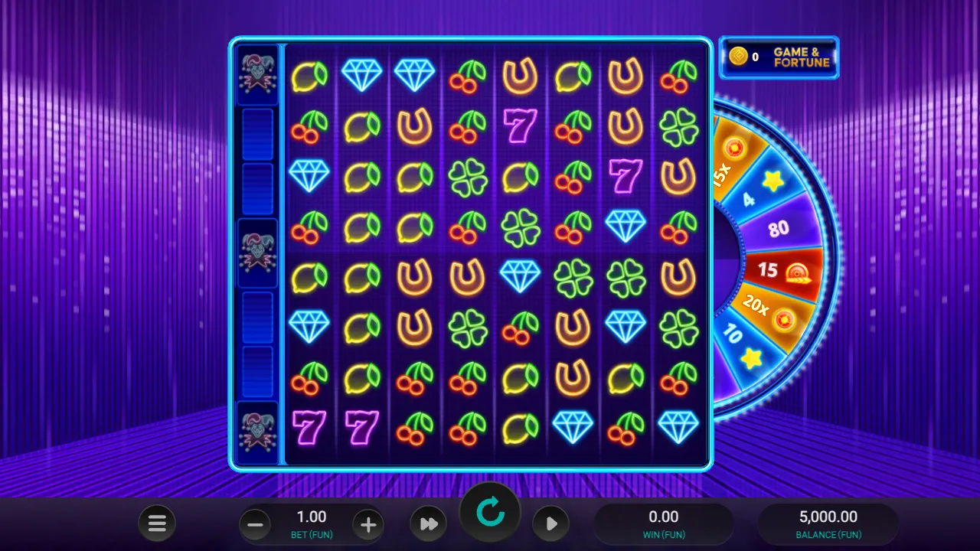The height and width of the screenshot is (551, 980).
Task: Click the 5,000.00 balance display
Action: [828, 524]
